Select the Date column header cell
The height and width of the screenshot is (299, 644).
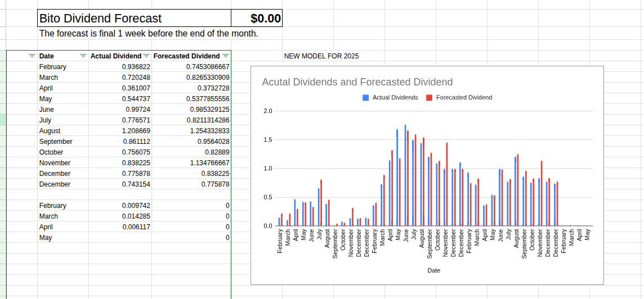(x=63, y=56)
